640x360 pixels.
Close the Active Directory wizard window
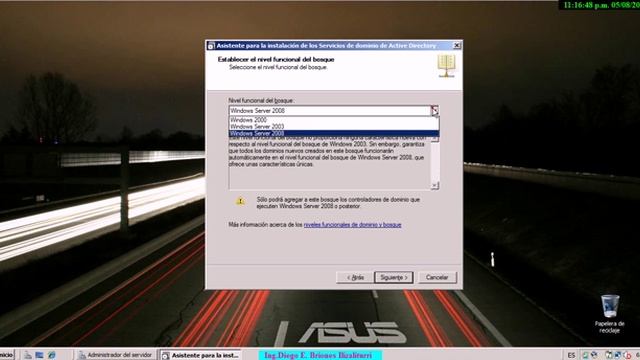pyautogui.click(x=457, y=45)
